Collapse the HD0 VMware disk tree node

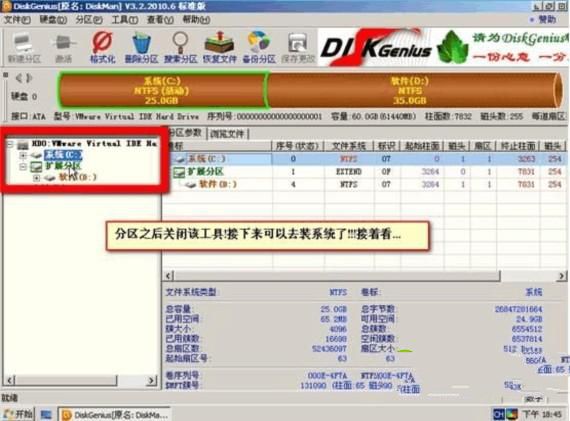(x=10, y=144)
